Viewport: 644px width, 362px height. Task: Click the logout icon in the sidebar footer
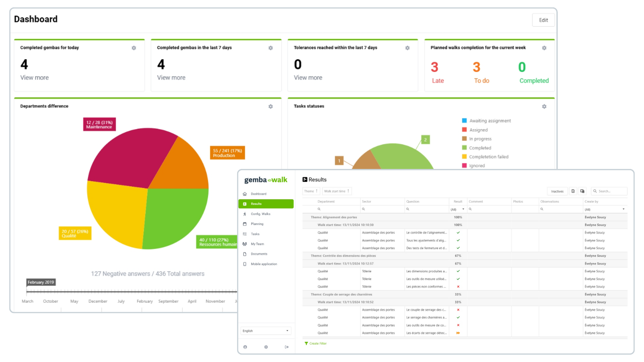click(x=286, y=347)
